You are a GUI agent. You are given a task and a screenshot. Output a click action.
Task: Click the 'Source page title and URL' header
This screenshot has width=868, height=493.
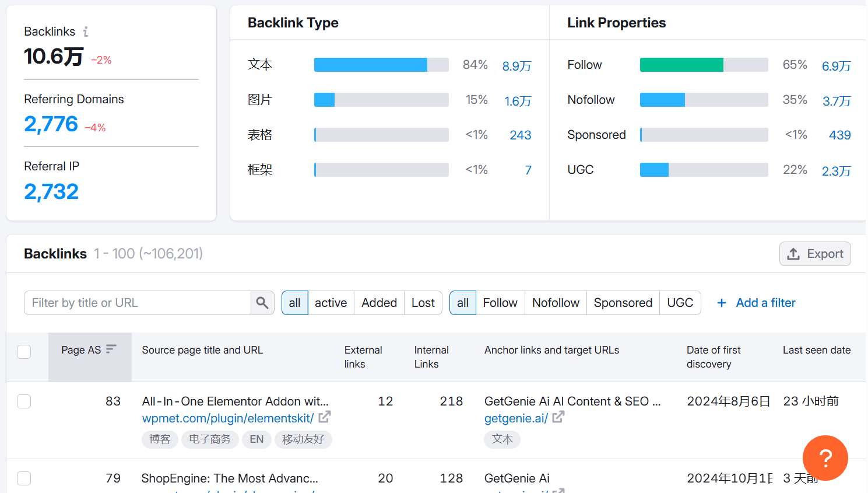202,350
